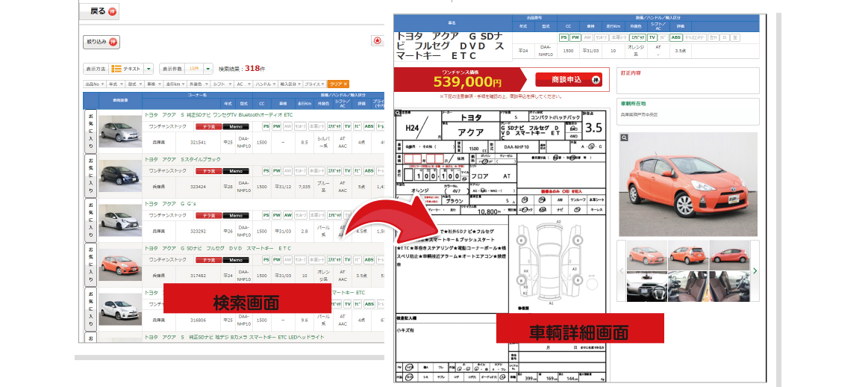Viewport: 868px width, 387px height.
Task: Expand the 出品No filter dropdown
Action: pyautogui.click(x=94, y=84)
